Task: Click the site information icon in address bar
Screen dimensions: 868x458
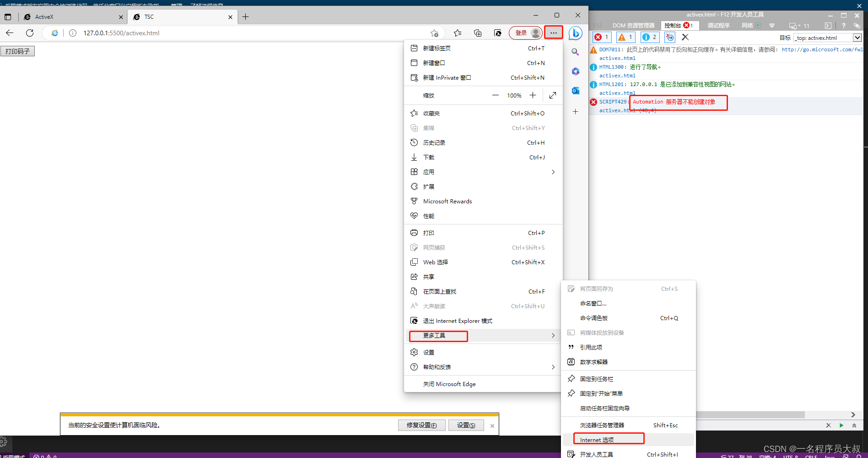Action: pos(73,33)
